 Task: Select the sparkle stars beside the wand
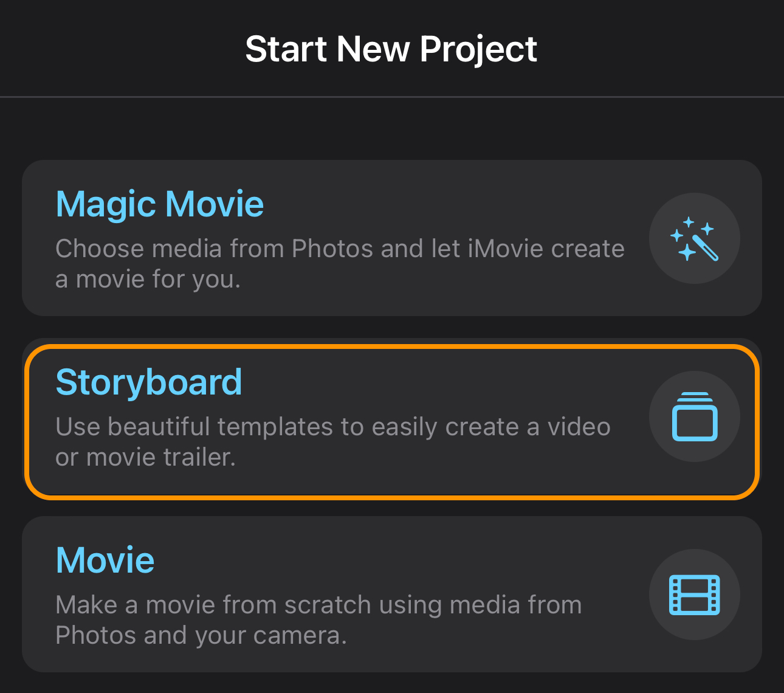pyautogui.click(x=686, y=237)
